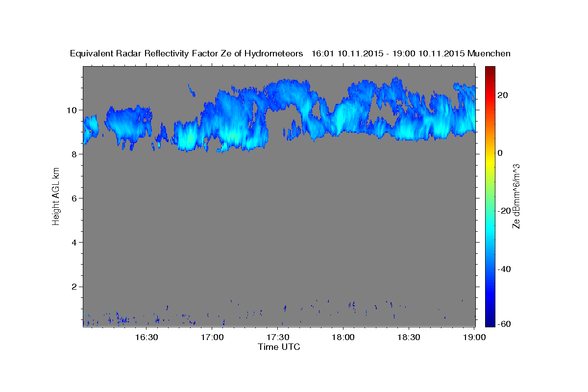Pick the dark blue bottom of the colorbar
This screenshot has width=588, height=392.
click(490, 322)
